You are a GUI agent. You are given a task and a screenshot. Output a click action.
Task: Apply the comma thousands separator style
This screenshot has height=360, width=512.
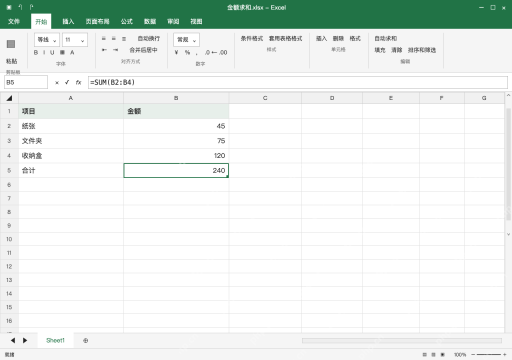click(197, 53)
